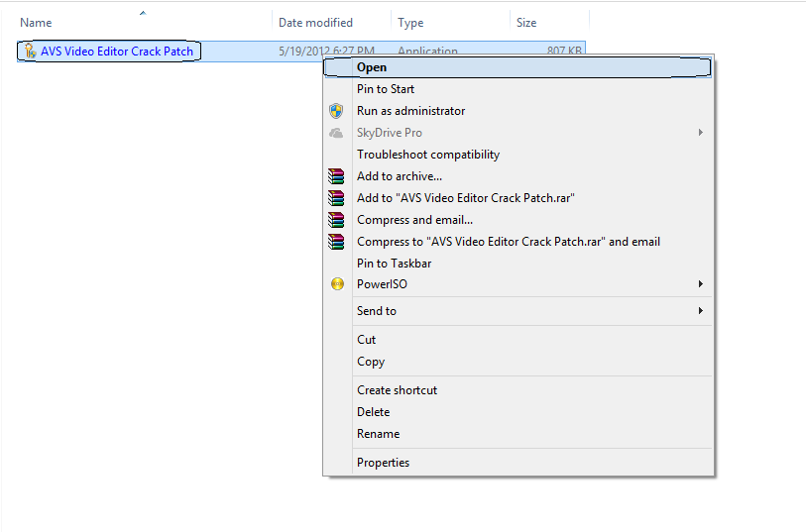Click WinRAR icon beside Compress and email...
Screen dimensions: 806x532
(x=336, y=220)
